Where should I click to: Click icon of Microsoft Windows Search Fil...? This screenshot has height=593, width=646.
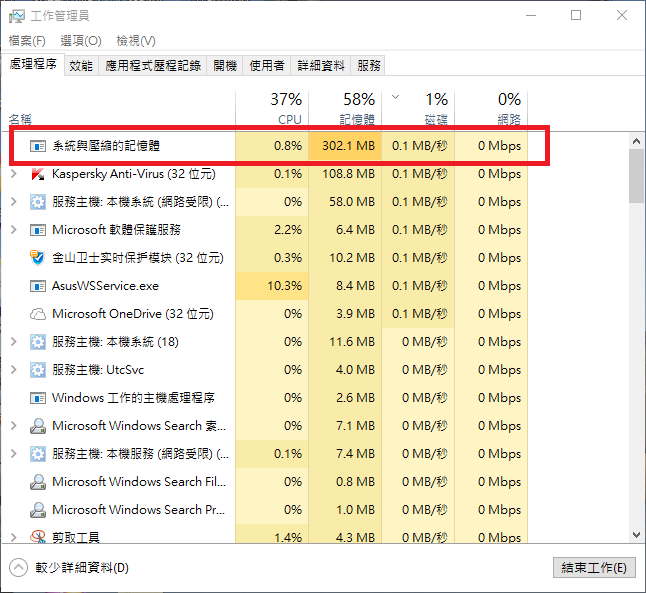point(38,482)
